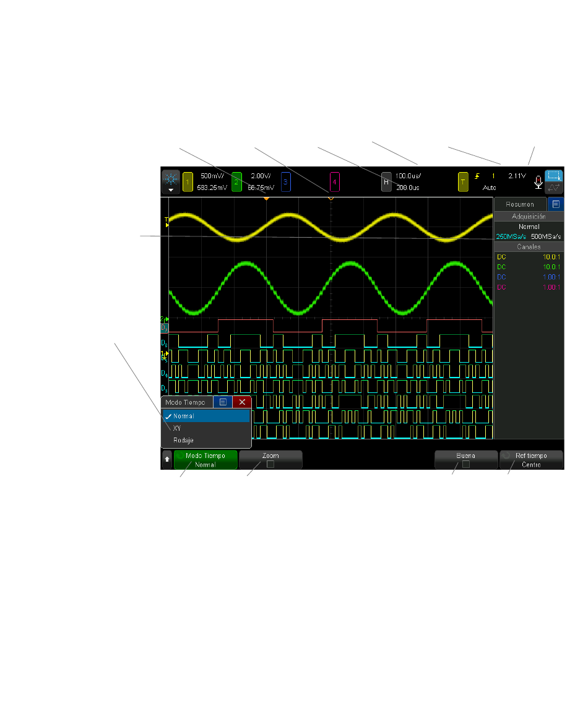The height and width of the screenshot is (721, 588).
Task: Open trigger T settings indicator
Action: coord(463,182)
